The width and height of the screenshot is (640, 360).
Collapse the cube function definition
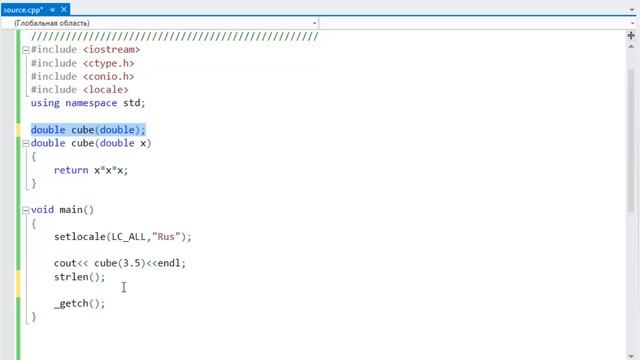click(x=26, y=143)
